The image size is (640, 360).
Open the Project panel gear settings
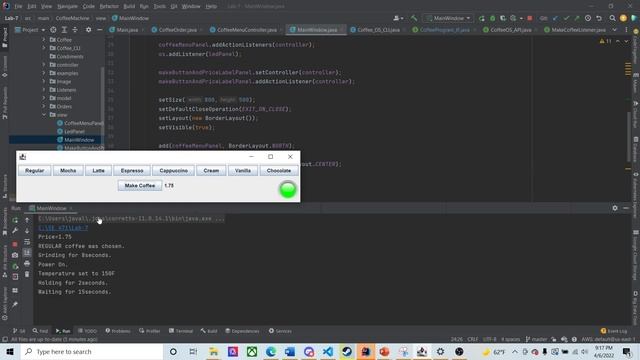(x=89, y=30)
